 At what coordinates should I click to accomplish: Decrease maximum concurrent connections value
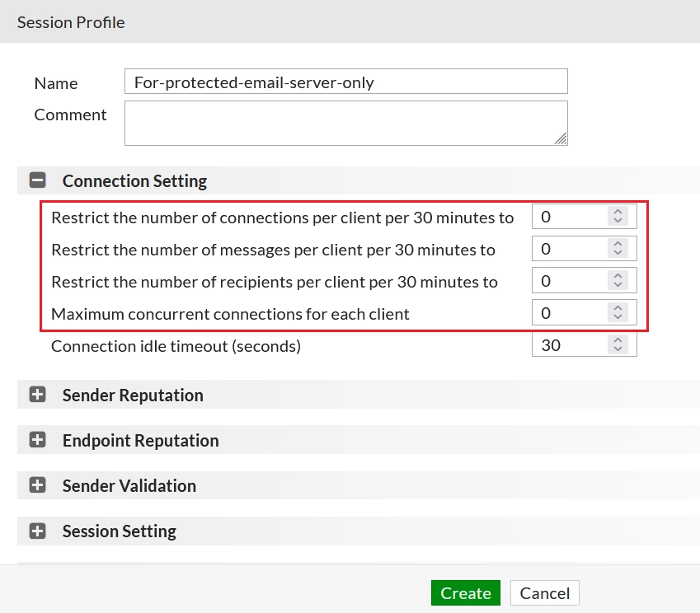point(618,316)
